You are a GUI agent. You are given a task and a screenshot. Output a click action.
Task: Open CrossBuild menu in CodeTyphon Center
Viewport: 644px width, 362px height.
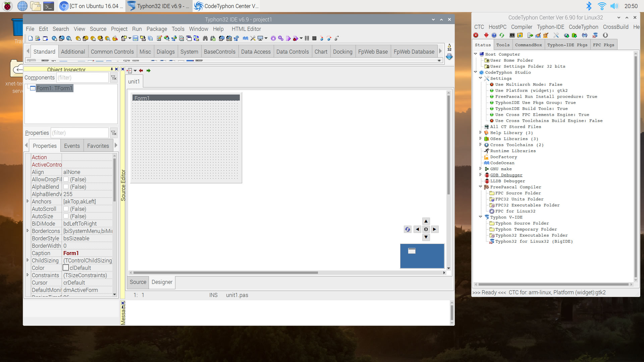(x=615, y=27)
